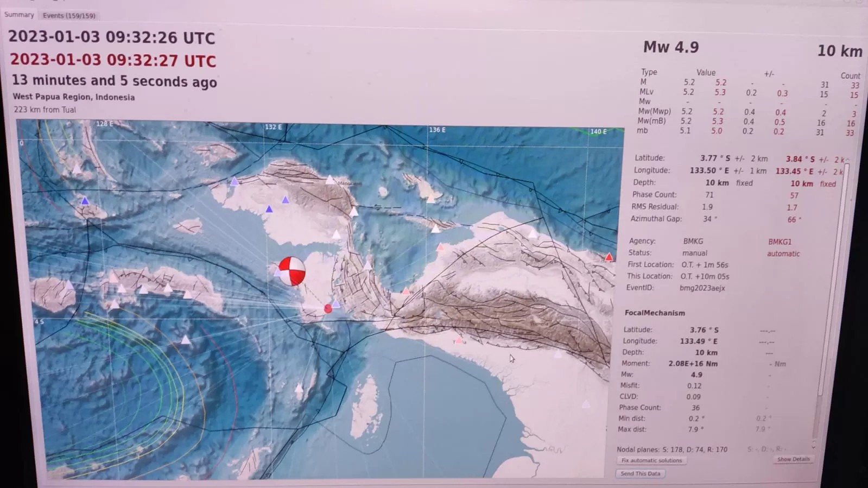The height and width of the screenshot is (488, 868).
Task: Click the red BMKG1 agency label
Action: click(x=780, y=242)
